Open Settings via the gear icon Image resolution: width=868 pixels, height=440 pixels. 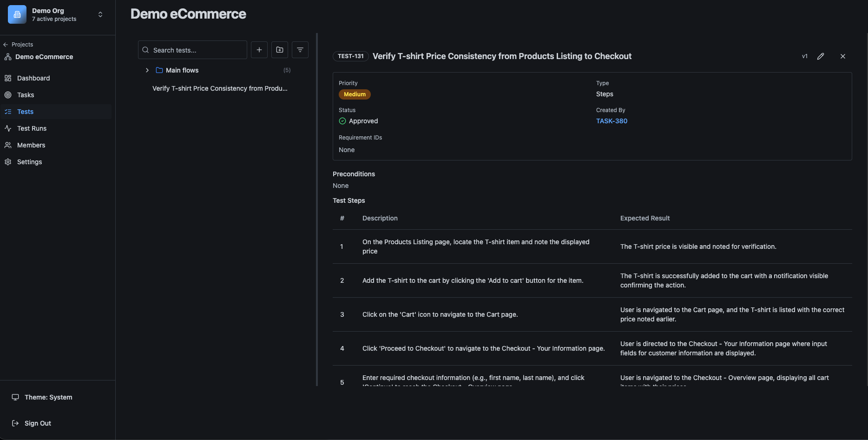pyautogui.click(x=8, y=161)
